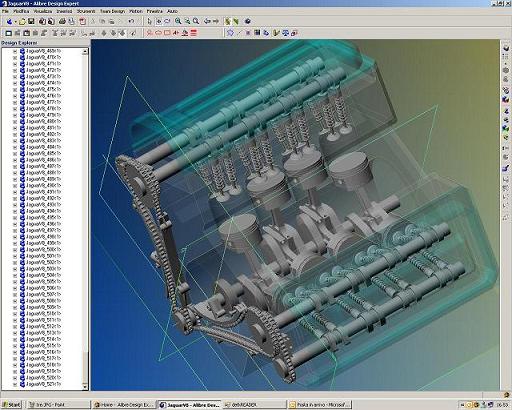Click the timing chain sprocket in the 3D view

137,182
